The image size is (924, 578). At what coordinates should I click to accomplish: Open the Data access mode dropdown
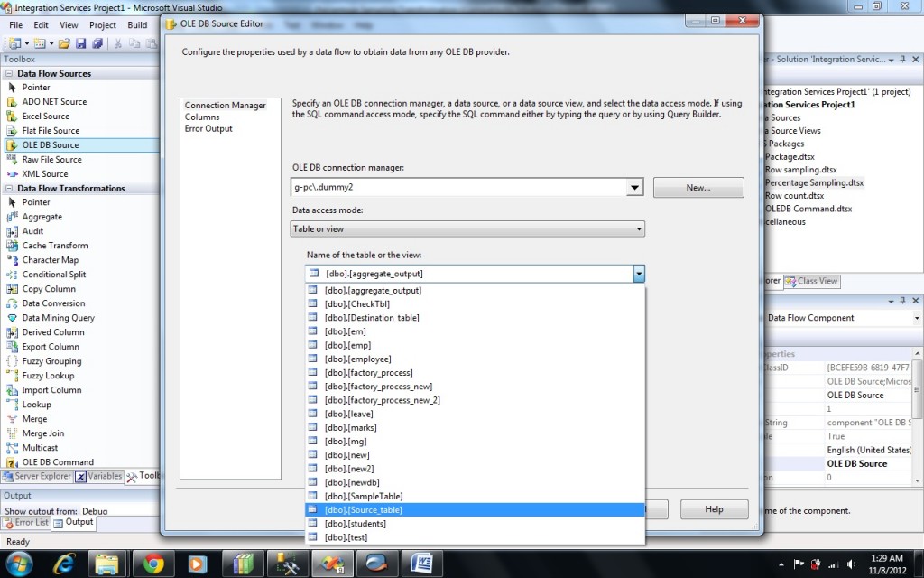point(637,229)
